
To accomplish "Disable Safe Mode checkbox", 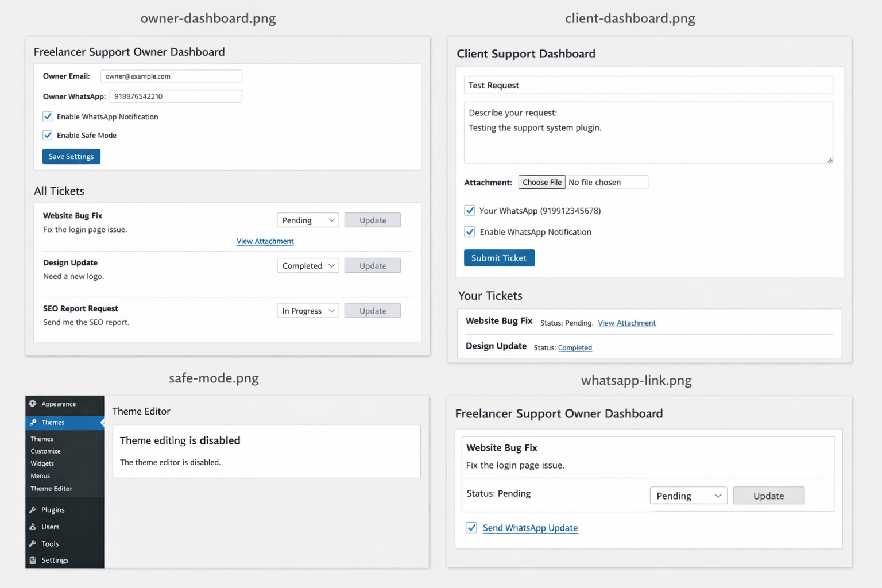I will (x=47, y=135).
